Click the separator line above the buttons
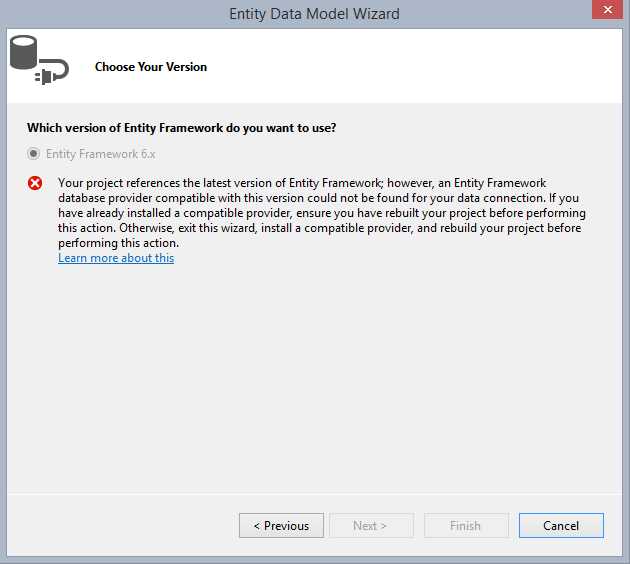The image size is (630, 564). [315, 493]
